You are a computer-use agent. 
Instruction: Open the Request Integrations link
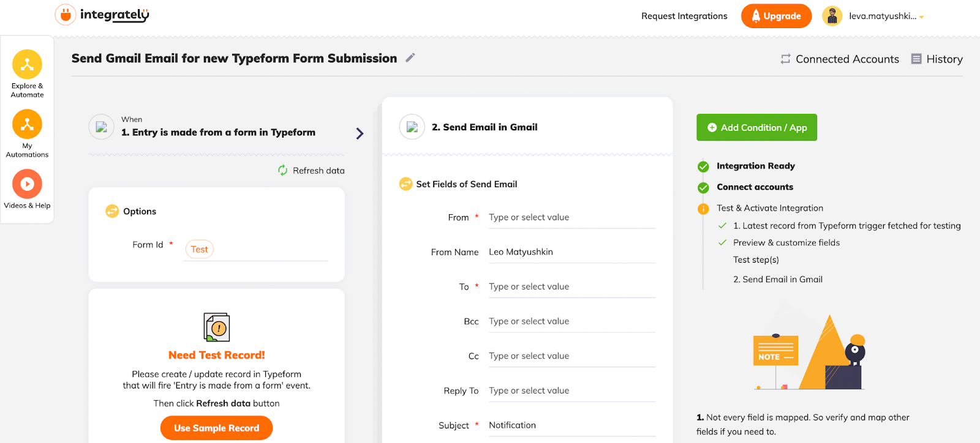[684, 16]
